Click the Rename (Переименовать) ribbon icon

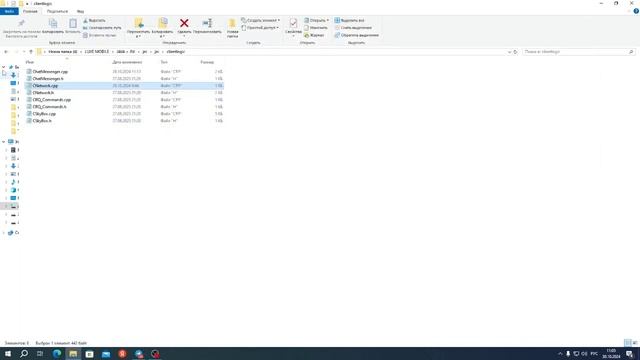207,23
